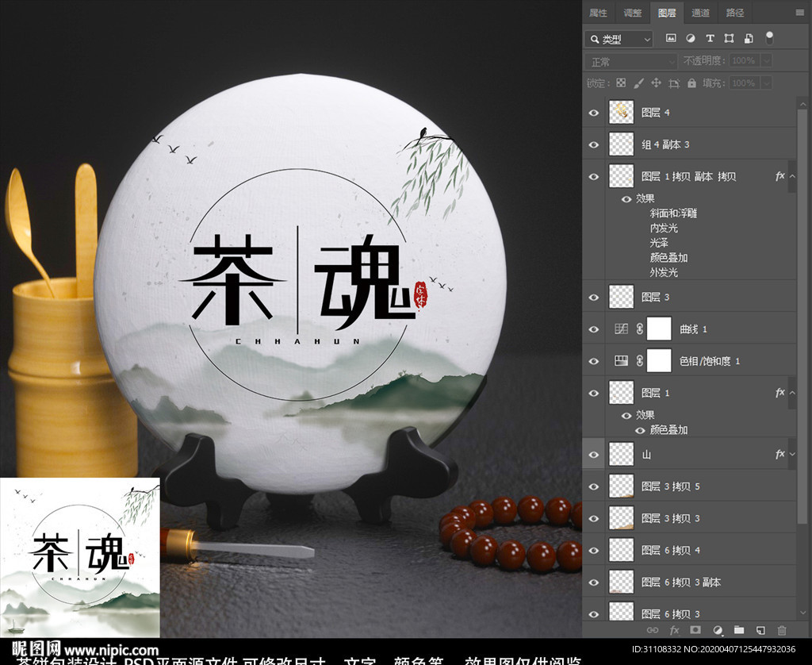
Task: Expand effects of the 山 layer
Action: (x=792, y=454)
